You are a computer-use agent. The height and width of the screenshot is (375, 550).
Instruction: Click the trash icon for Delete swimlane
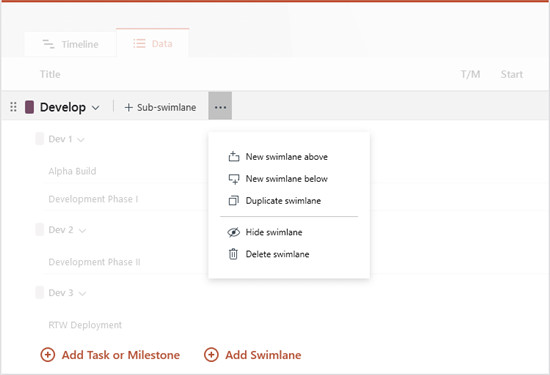233,254
